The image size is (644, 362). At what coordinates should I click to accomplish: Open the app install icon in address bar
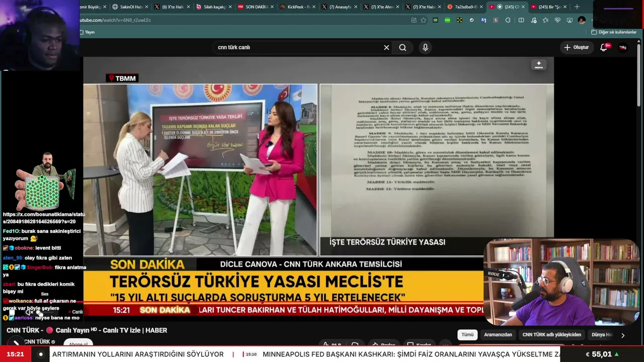414,20
